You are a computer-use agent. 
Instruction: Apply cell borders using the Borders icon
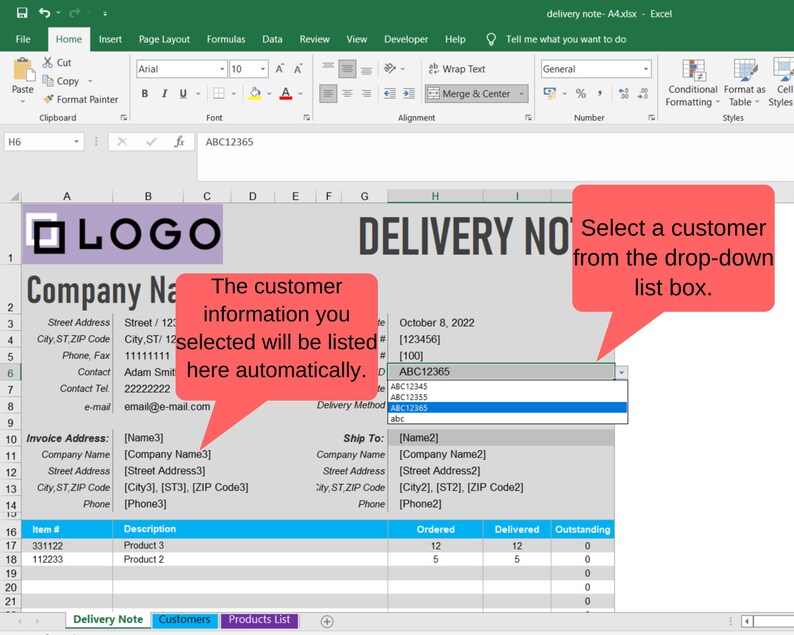coord(219,93)
